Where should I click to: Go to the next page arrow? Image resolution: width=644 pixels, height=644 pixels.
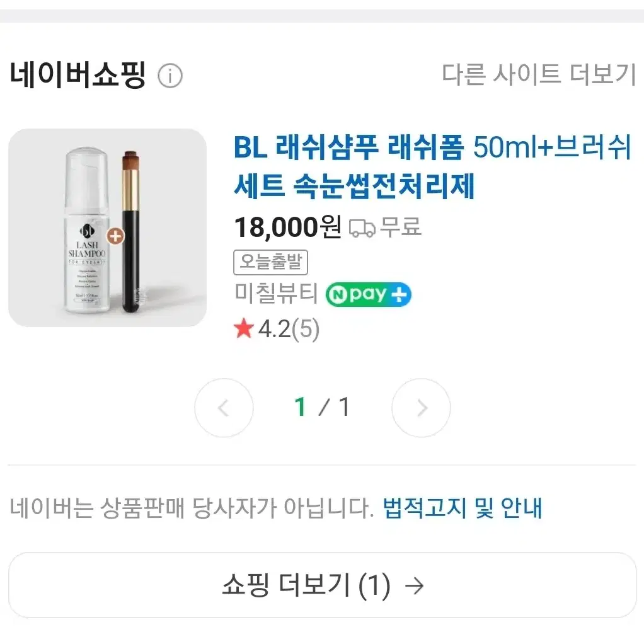[421, 408]
